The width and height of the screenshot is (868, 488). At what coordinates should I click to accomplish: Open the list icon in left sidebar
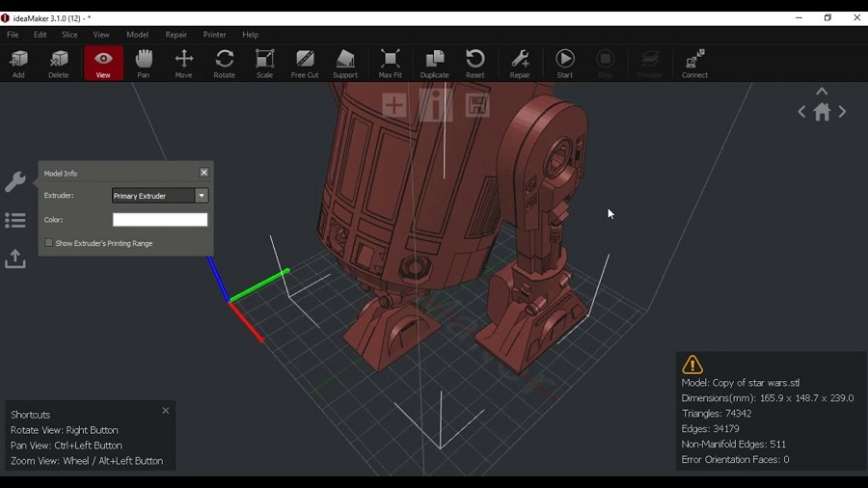click(14, 220)
